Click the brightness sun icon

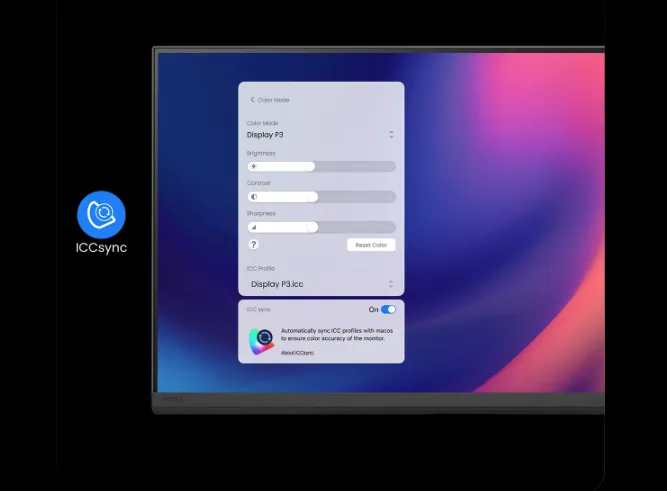[x=254, y=166]
